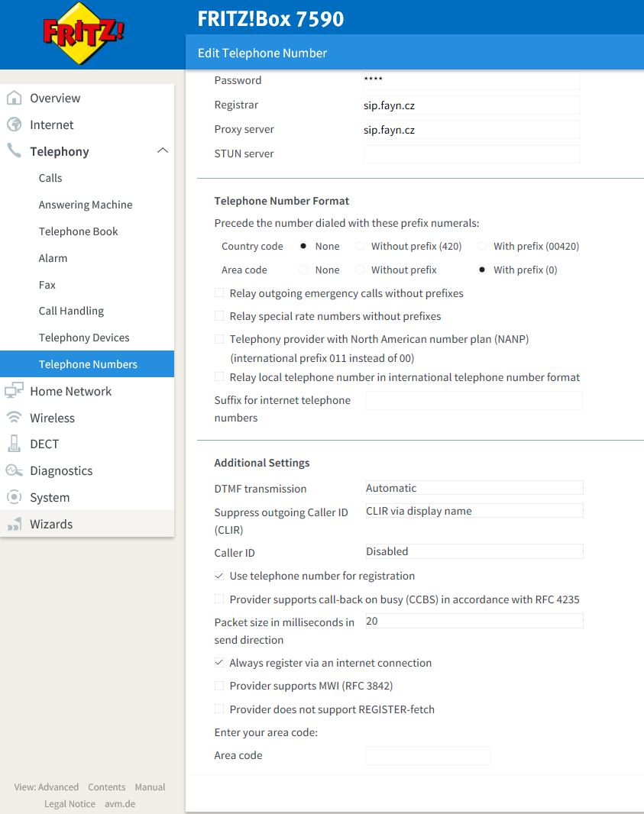644x814 pixels.
Task: Click the Telephony phone handset icon
Action: coord(14,150)
